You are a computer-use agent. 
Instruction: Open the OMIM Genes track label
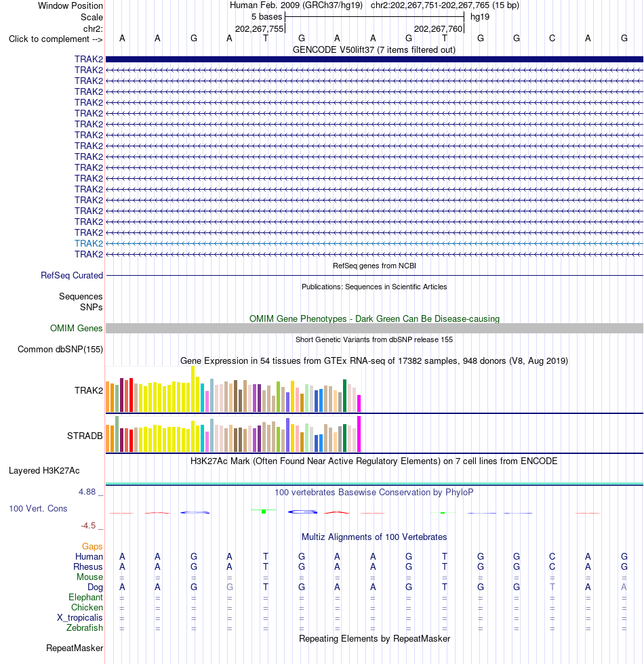tap(76, 328)
